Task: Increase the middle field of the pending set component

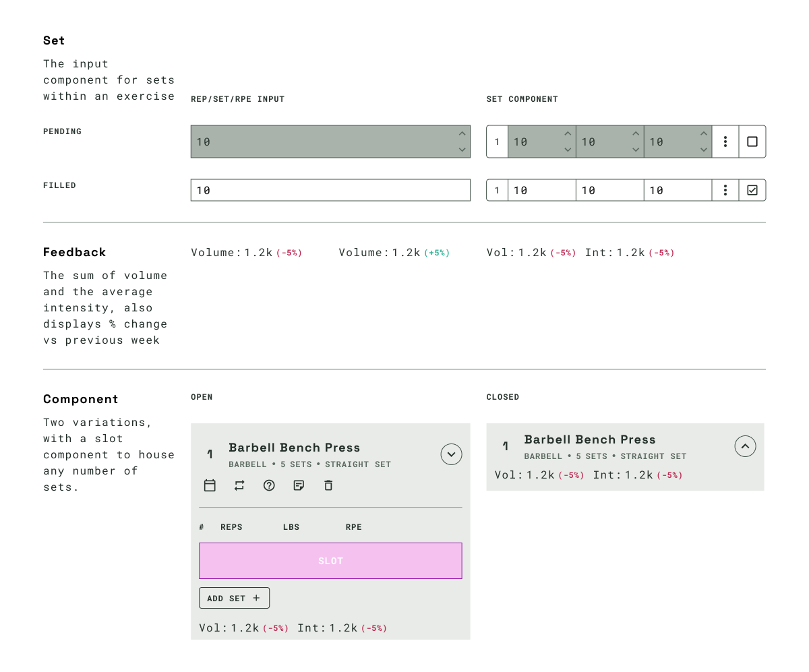Action: pyautogui.click(x=636, y=134)
